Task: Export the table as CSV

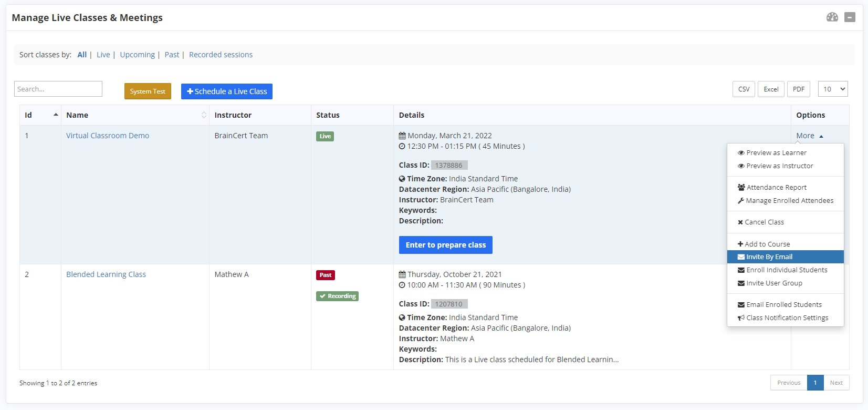Action: 744,89
